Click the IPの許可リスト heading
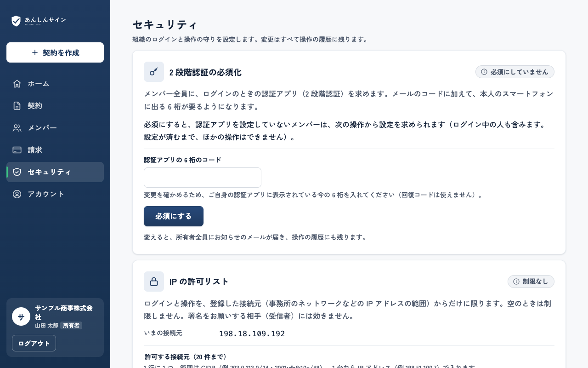 pyautogui.click(x=199, y=282)
